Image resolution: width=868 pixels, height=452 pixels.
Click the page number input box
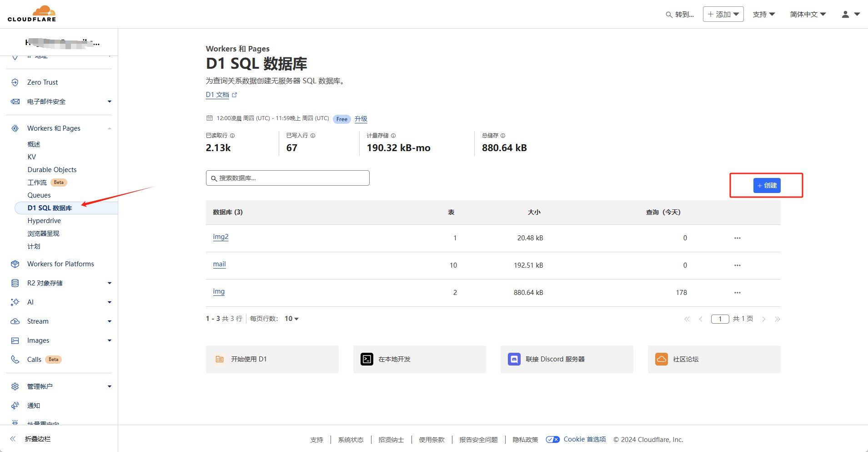point(720,319)
